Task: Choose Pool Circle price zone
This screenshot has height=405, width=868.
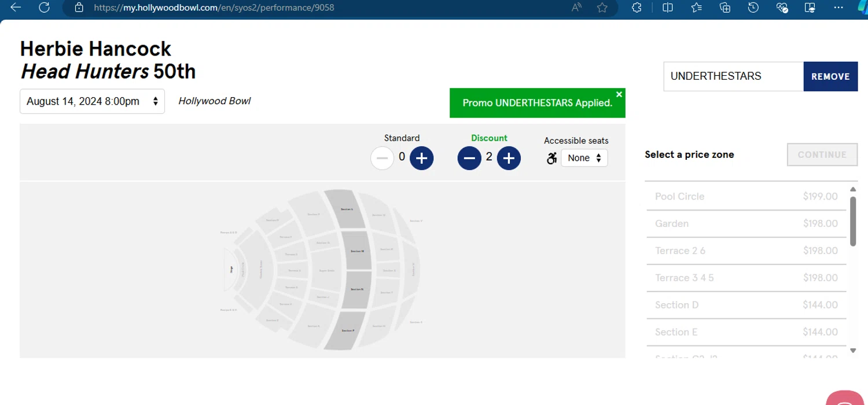Action: tap(745, 196)
